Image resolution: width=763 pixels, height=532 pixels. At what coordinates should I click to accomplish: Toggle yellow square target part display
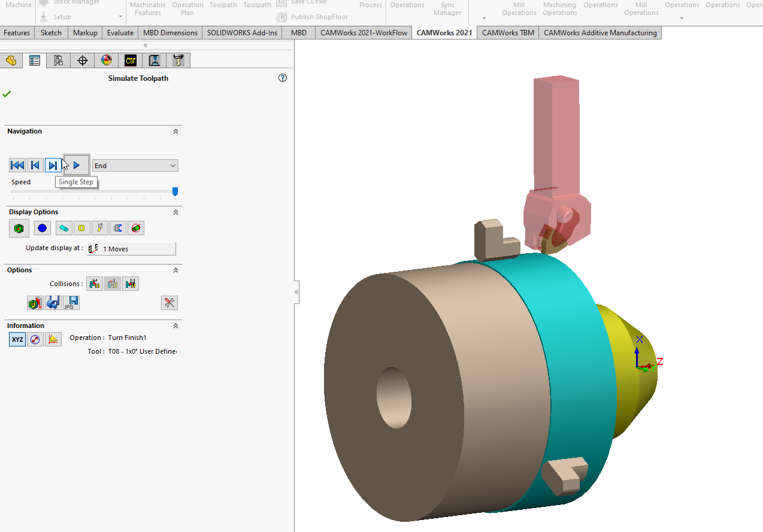tap(82, 228)
